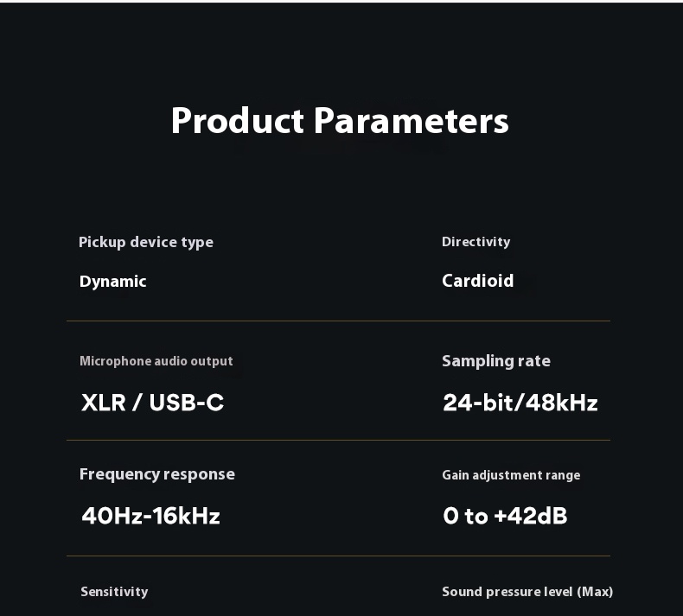
Task: Select the "Microphone audio output" label
Action: click(156, 361)
